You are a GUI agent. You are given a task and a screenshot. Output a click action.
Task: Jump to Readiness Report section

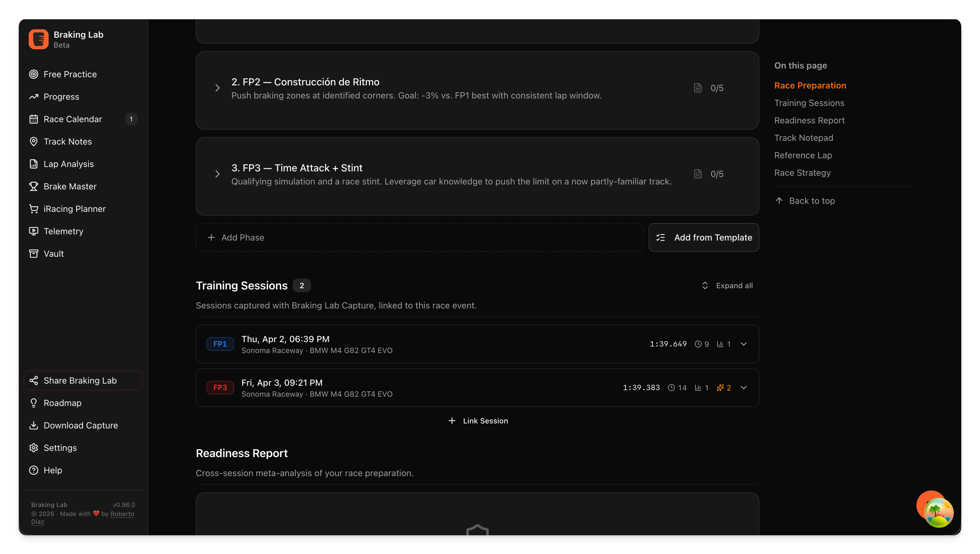(809, 121)
